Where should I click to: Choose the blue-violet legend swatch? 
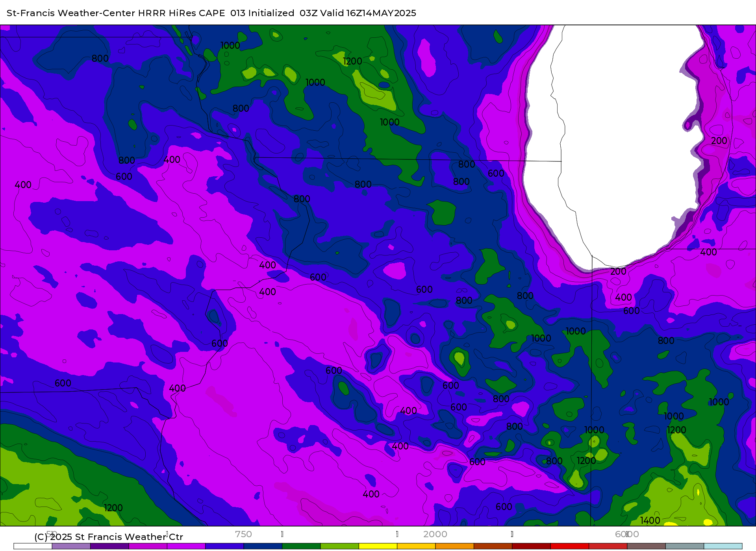224,546
